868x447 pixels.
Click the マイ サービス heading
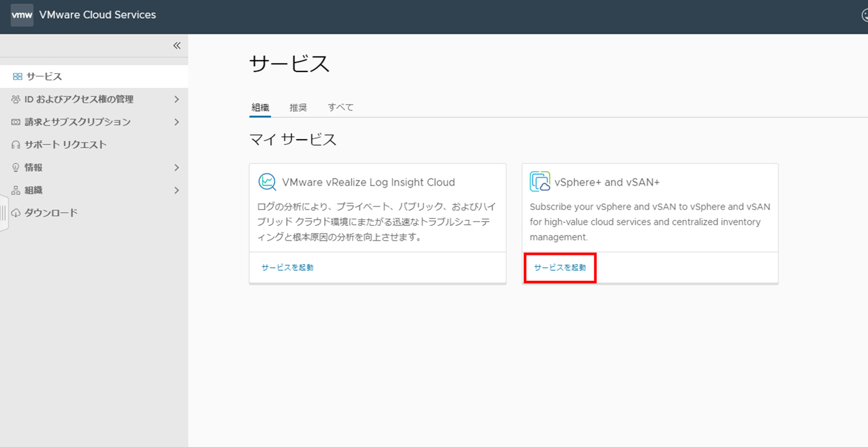click(x=293, y=140)
